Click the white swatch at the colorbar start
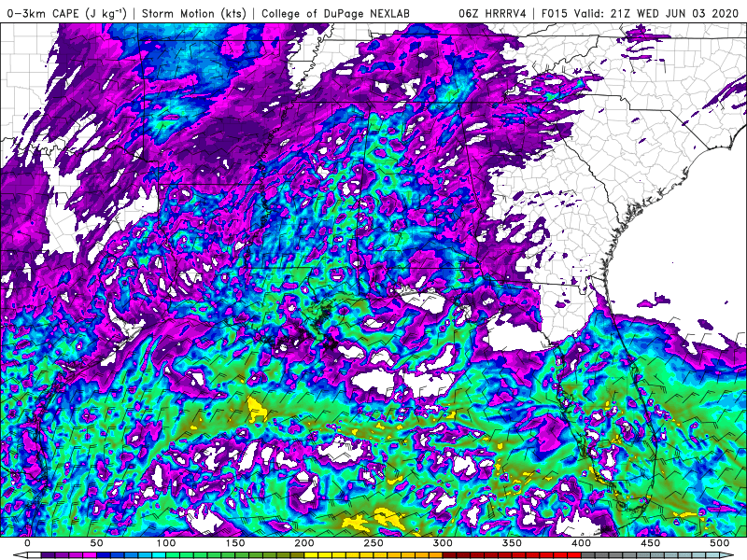 [35, 555]
